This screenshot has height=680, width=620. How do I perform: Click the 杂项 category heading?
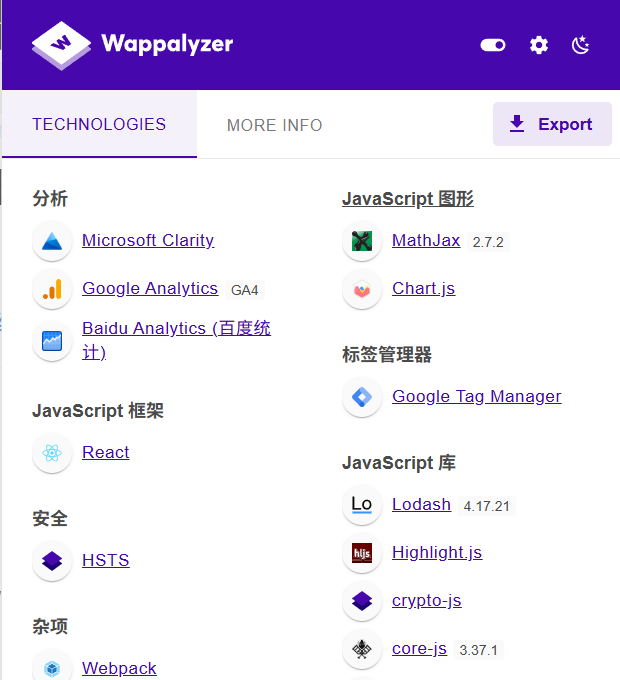[x=50, y=627]
